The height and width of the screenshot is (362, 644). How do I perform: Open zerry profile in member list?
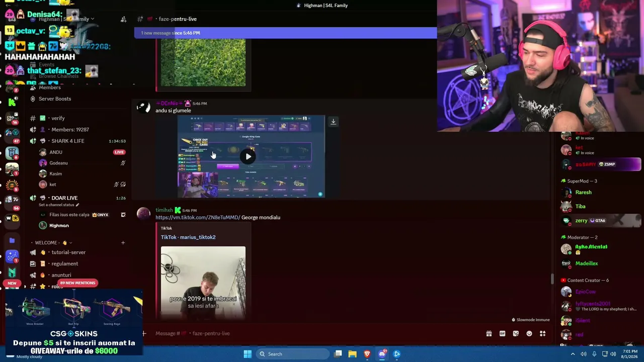[x=601, y=220]
